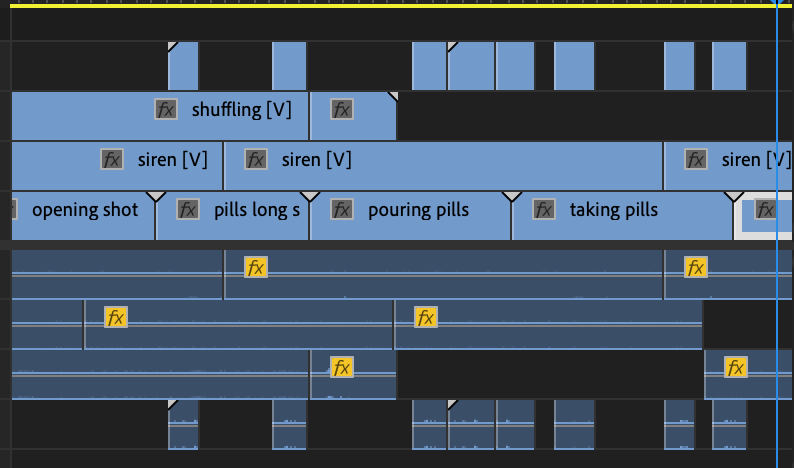Image resolution: width=794 pixels, height=468 pixels.
Task: Click the yellow fx badge on the top audio clip
Action: coord(256,267)
